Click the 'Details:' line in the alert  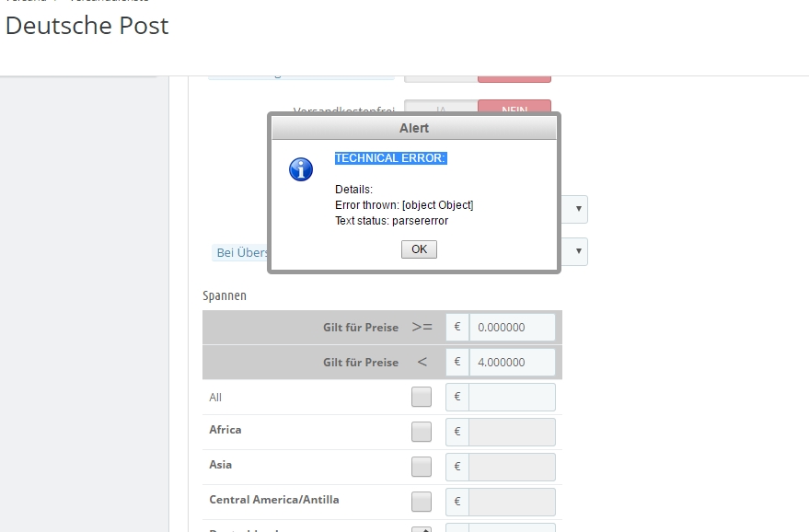(x=353, y=190)
